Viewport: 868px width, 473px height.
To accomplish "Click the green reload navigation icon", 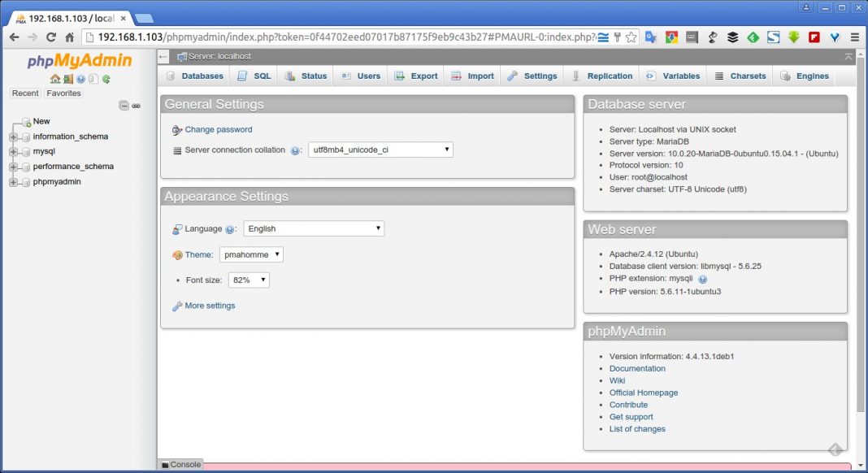I will [106, 79].
